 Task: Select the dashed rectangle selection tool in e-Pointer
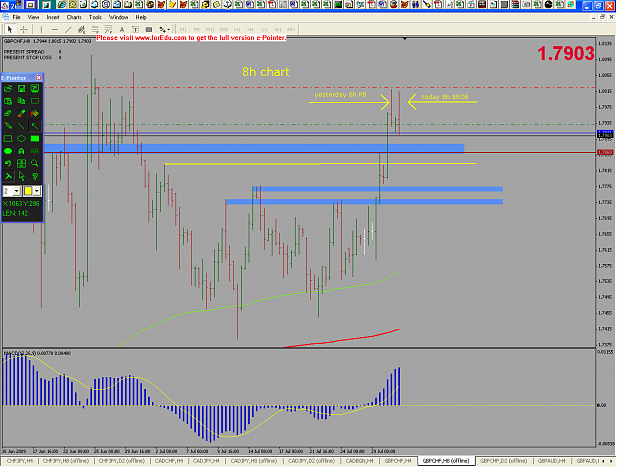35,101
